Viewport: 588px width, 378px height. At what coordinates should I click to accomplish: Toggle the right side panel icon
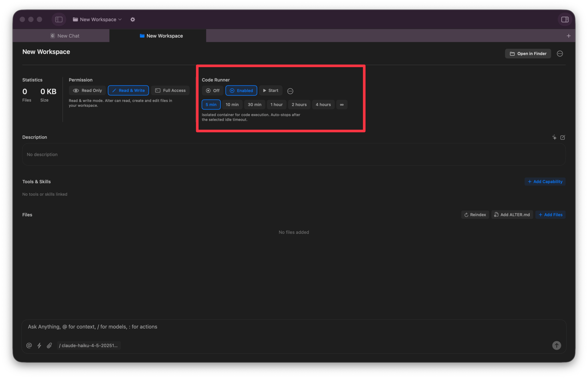[565, 20]
